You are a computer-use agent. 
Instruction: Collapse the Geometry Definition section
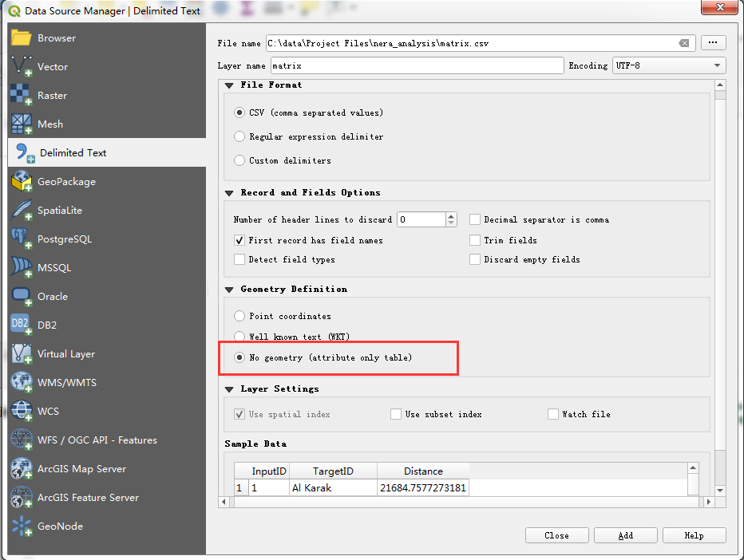tap(229, 290)
